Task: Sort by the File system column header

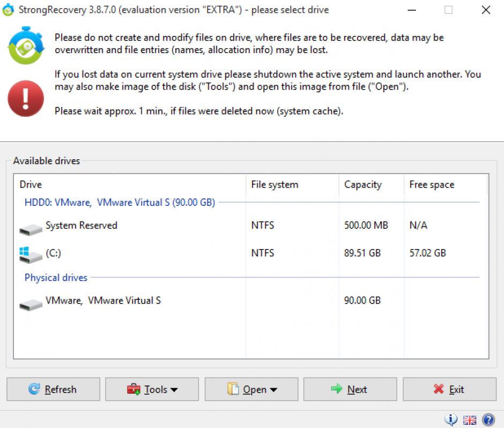Action: pos(292,185)
